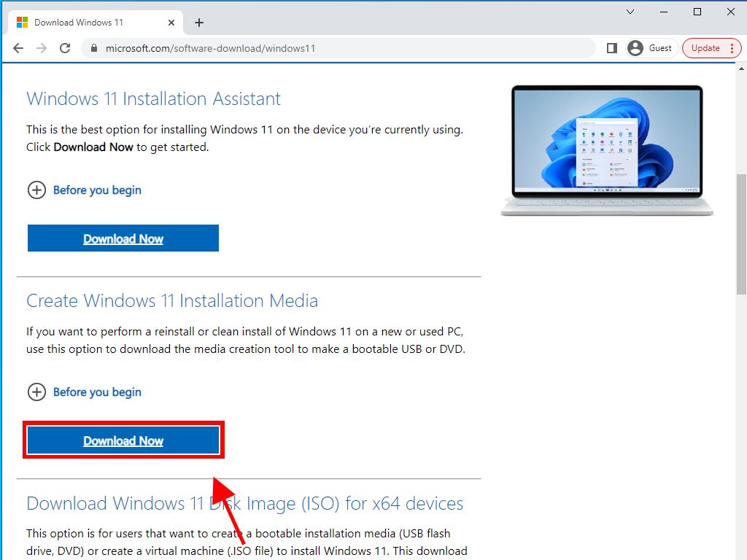747x560 pixels.
Task: Open a new tab with plus icon
Action: (199, 23)
